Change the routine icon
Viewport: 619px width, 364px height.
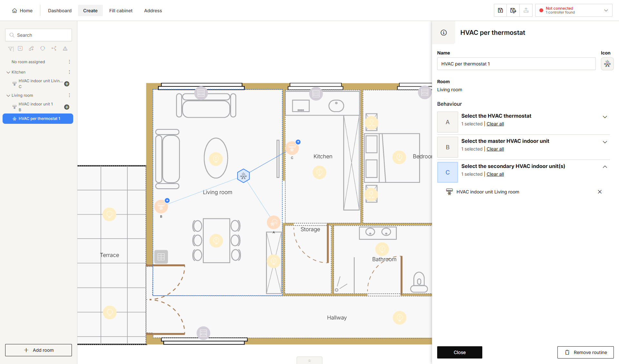coord(607,64)
